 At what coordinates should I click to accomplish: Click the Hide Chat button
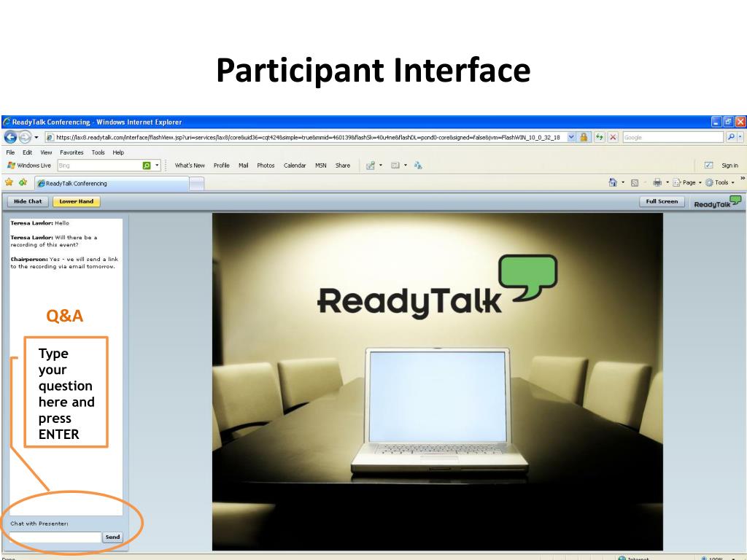(x=28, y=201)
